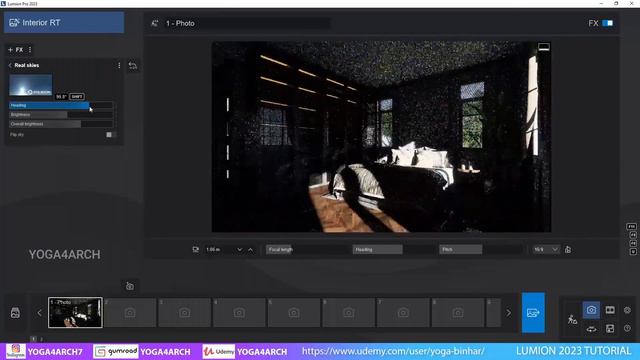This screenshot has width=640, height=360.
Task: Select empty photo slot 4
Action: (239, 313)
